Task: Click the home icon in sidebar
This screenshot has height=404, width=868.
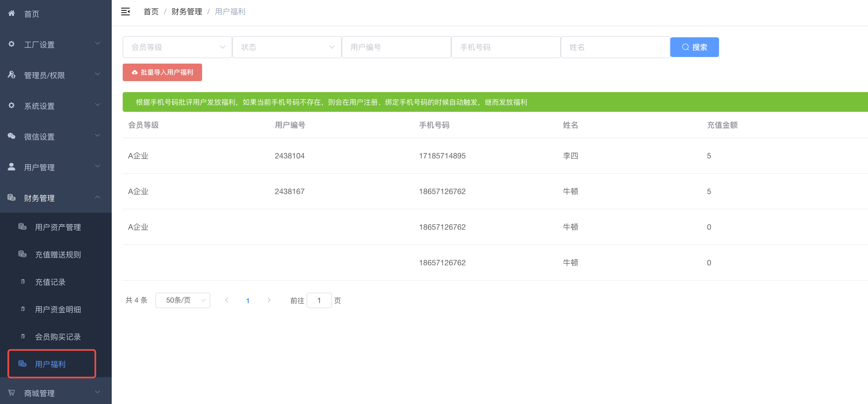Action: [12, 13]
